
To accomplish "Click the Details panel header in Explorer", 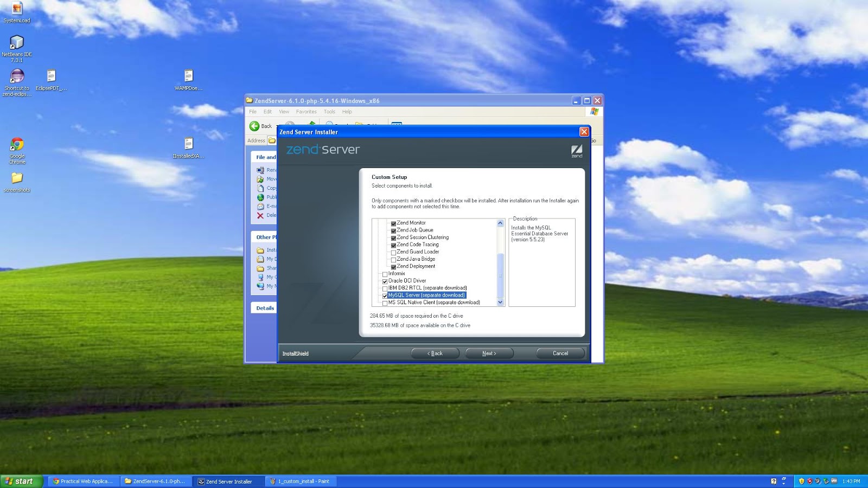I will [x=265, y=308].
